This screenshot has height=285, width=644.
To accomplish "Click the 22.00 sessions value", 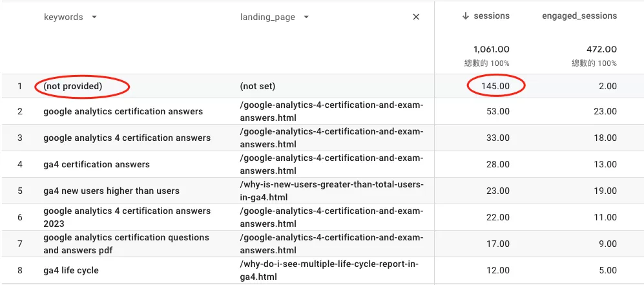I will point(498,217).
